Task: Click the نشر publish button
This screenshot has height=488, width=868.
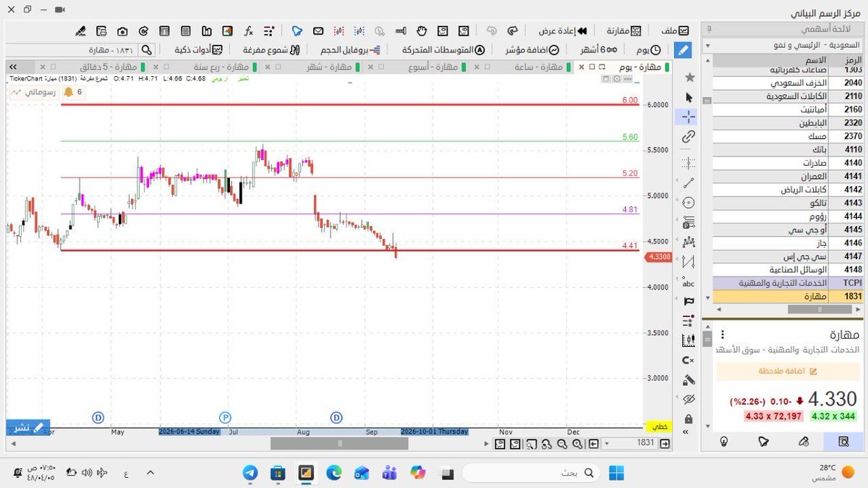Action: [28, 428]
